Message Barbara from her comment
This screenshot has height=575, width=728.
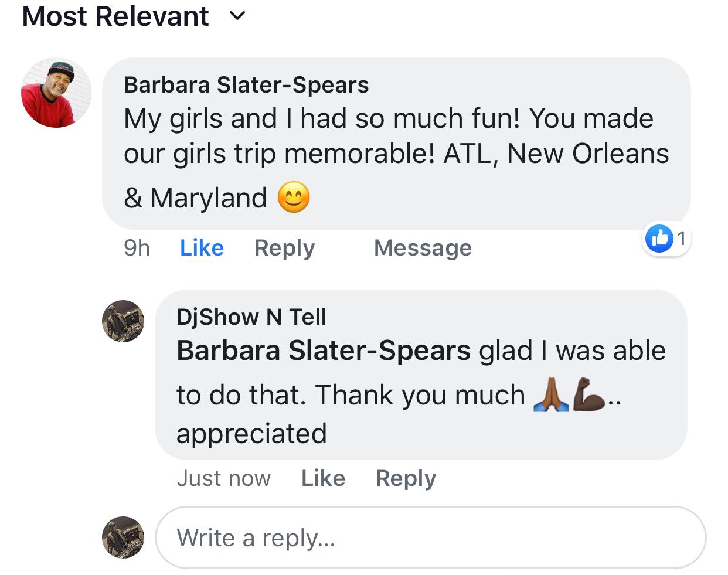[x=423, y=248]
